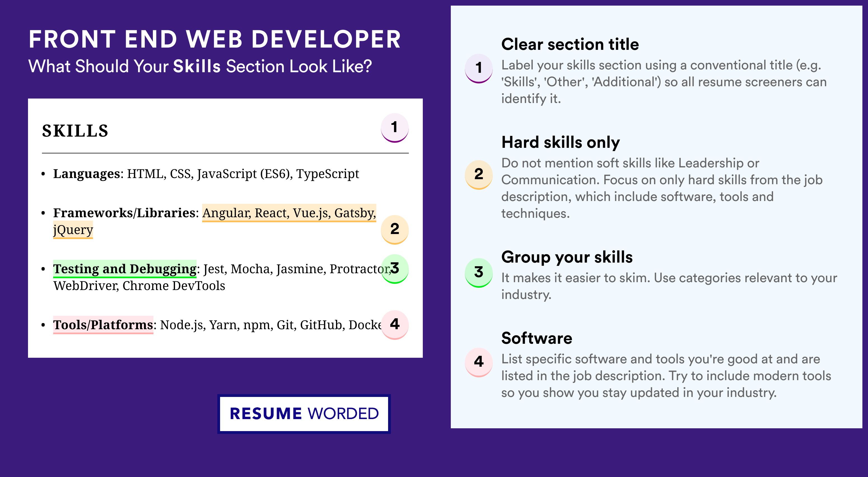Click the 'SKILLS' resume section heading
Image resolution: width=868 pixels, height=477 pixels.
click(75, 131)
